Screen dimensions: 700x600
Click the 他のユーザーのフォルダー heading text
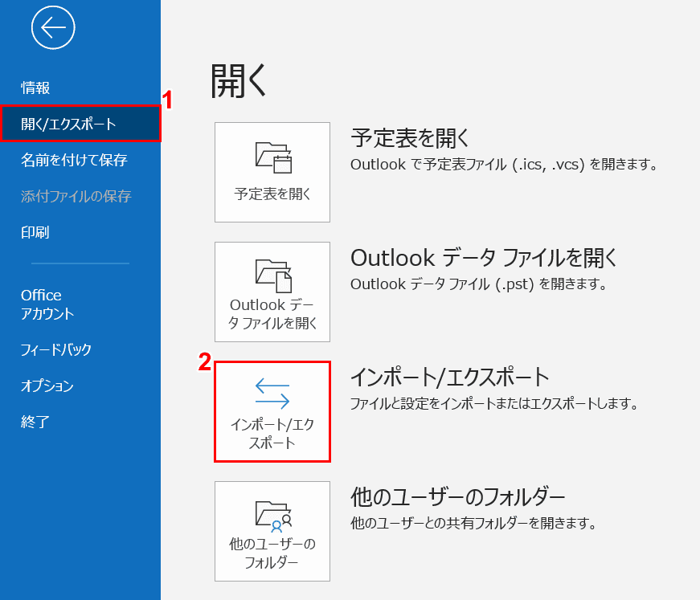[x=457, y=496]
